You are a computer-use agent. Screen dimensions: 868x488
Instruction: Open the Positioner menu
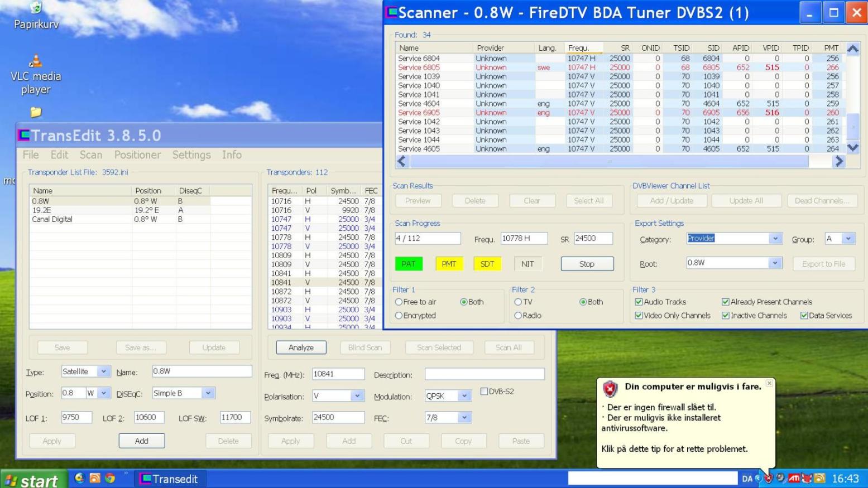point(137,154)
